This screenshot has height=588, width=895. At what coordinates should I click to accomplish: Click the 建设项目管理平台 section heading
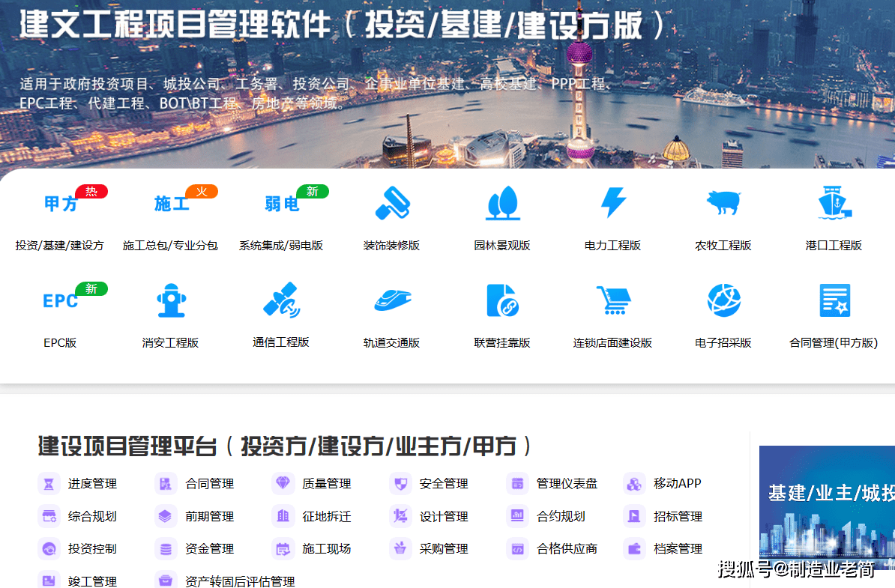284,446
